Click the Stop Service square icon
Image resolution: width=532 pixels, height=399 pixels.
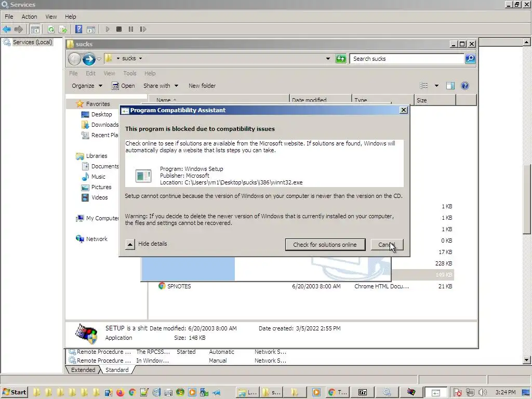coord(119,29)
